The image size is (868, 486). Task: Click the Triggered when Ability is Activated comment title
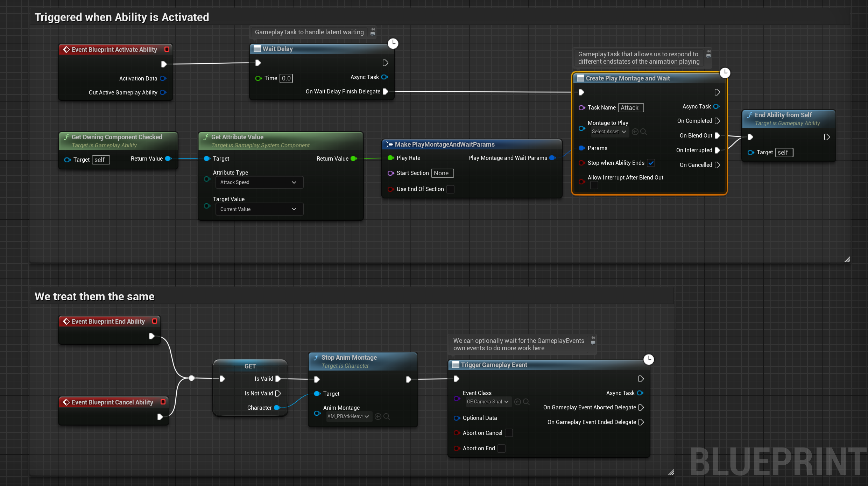(122, 17)
